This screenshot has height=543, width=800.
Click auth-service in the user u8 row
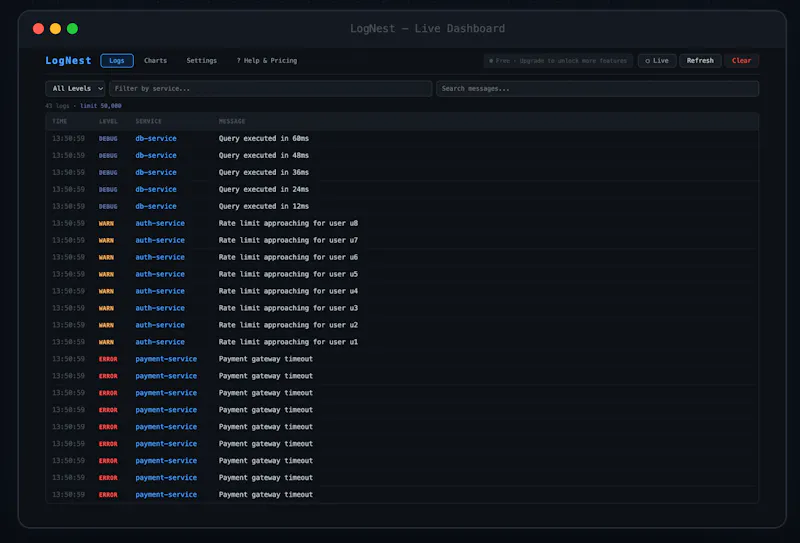[x=160, y=223]
